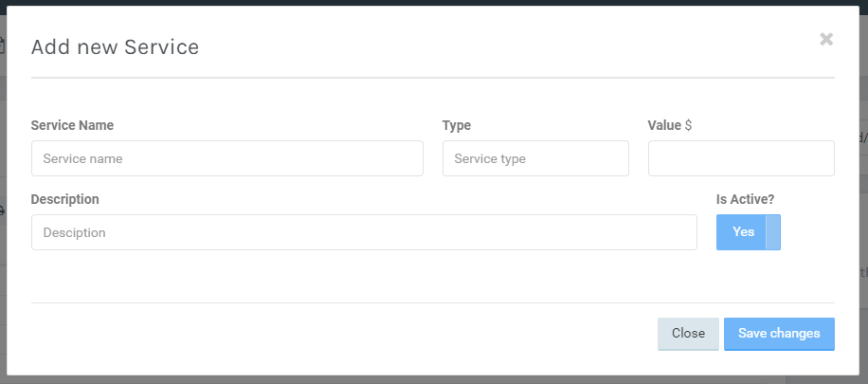Click the Description text field
Screen dimensions: 868x384
click(364, 232)
